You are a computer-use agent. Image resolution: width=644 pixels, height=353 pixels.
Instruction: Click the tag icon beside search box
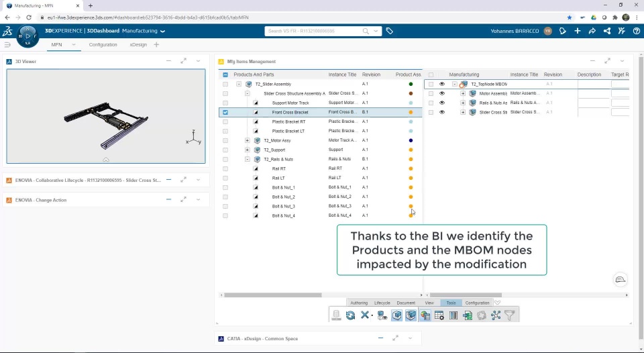tap(389, 31)
